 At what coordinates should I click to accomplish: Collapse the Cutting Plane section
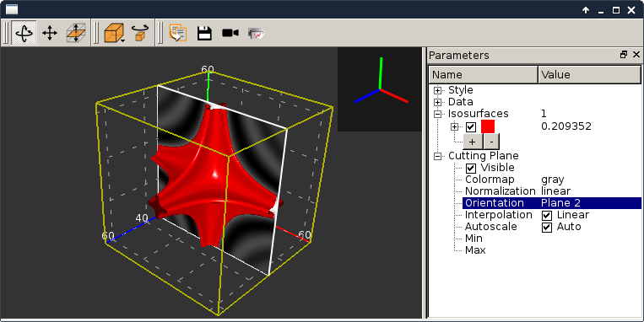pos(438,156)
